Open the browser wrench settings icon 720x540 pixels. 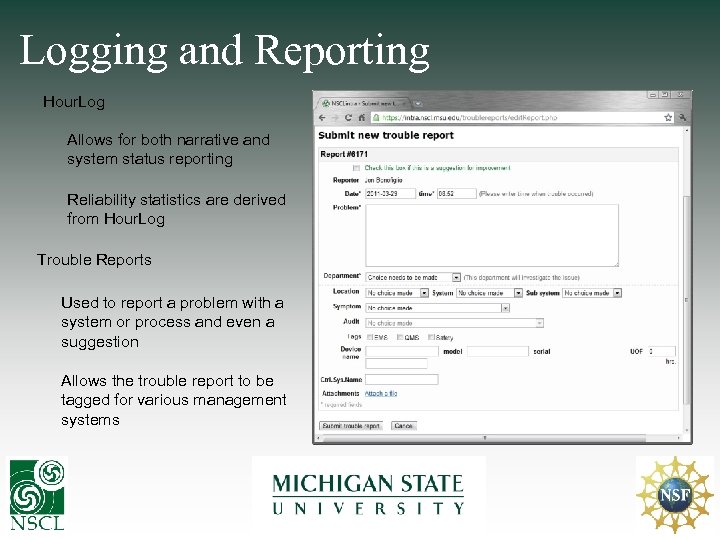coord(682,118)
